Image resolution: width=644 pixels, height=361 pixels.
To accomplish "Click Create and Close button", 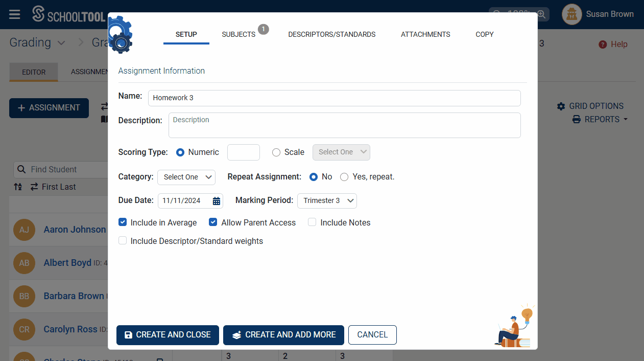I will [168, 335].
